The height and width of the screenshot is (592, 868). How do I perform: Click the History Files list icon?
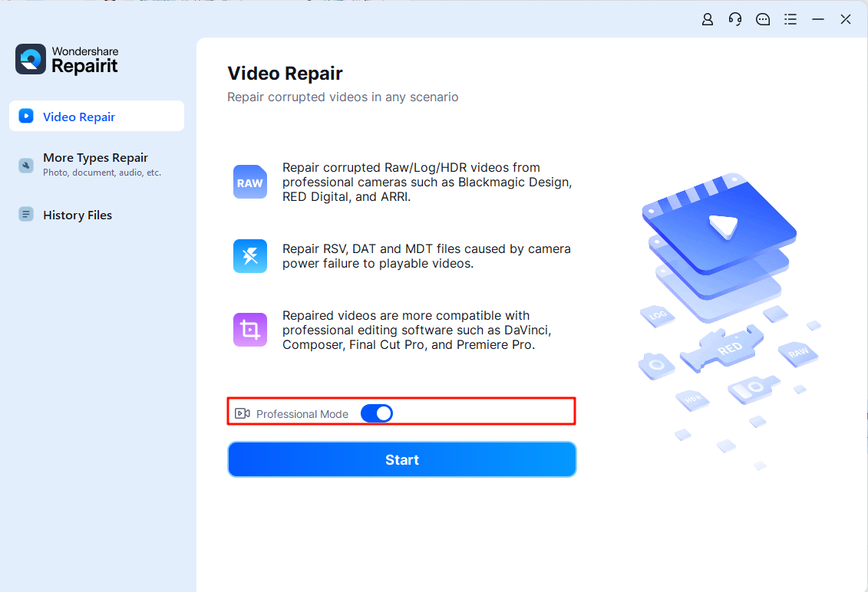[x=26, y=215]
